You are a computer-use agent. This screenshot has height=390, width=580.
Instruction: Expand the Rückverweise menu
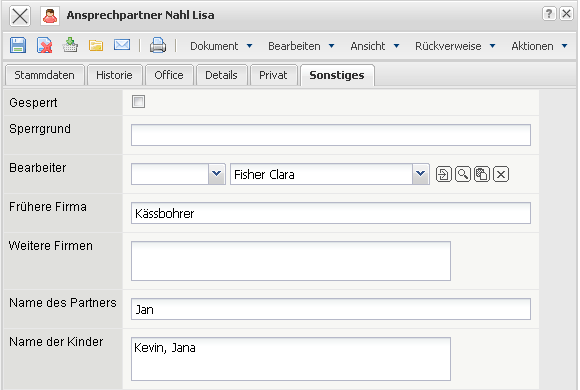click(455, 46)
